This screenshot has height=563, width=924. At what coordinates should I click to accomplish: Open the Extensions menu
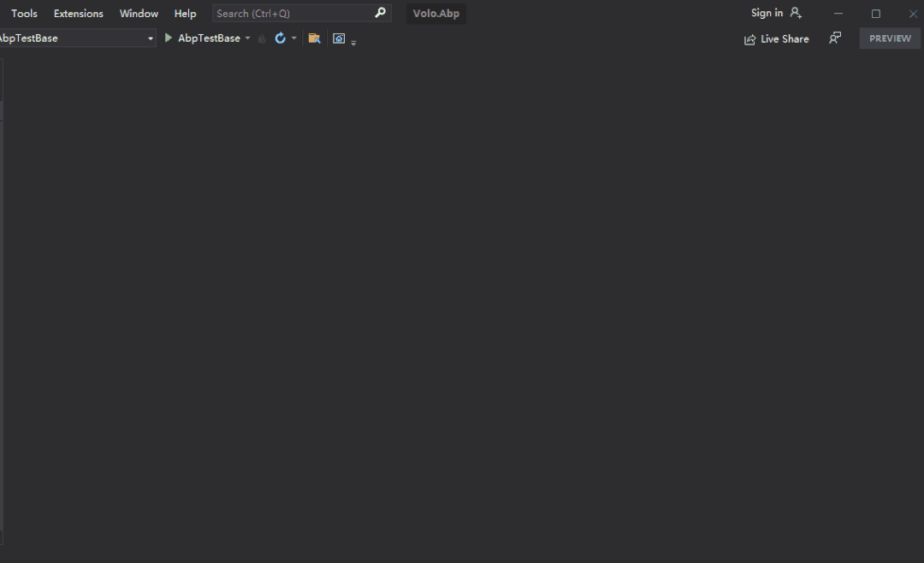pyautogui.click(x=79, y=13)
